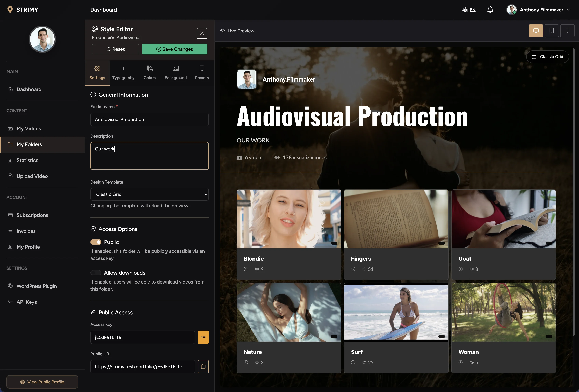Open the Background settings tab

176,72
